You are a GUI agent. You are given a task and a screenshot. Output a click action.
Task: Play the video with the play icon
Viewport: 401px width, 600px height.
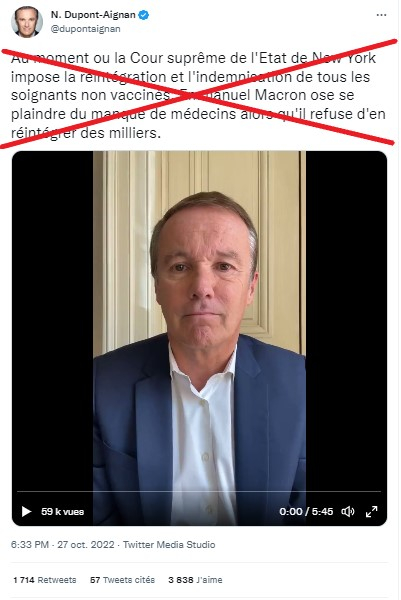point(26,511)
